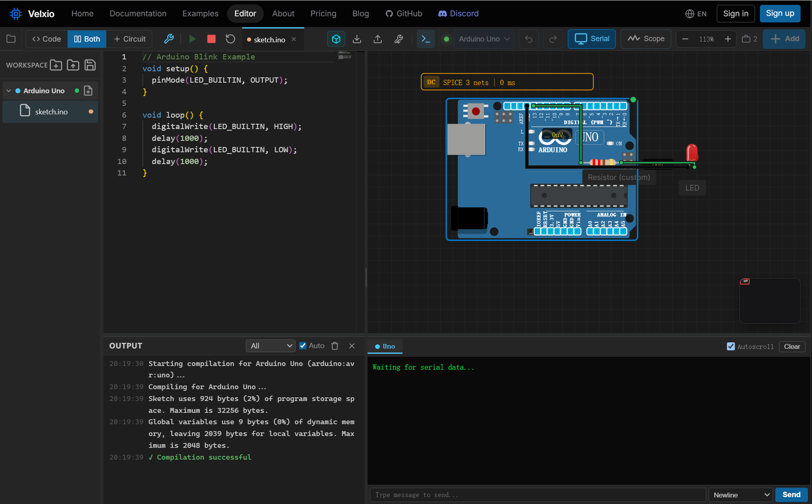Zoom in the canvas with the plus
812x504 pixels.
[x=728, y=39]
